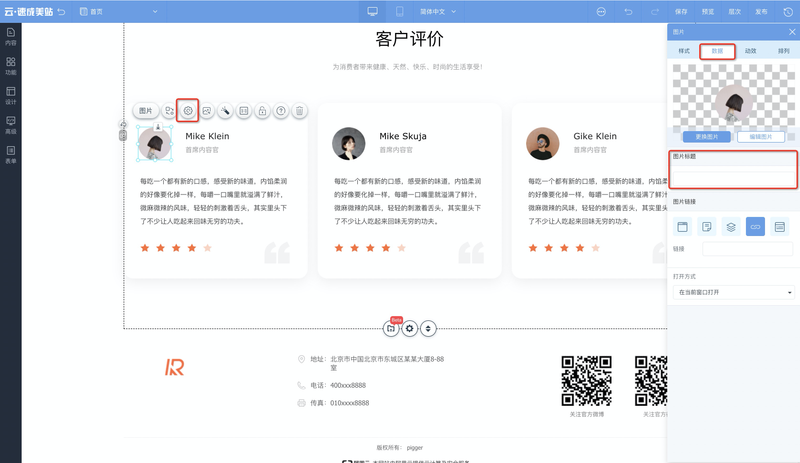Open the 简体中文 language dropdown
800x463 pixels.
438,11
